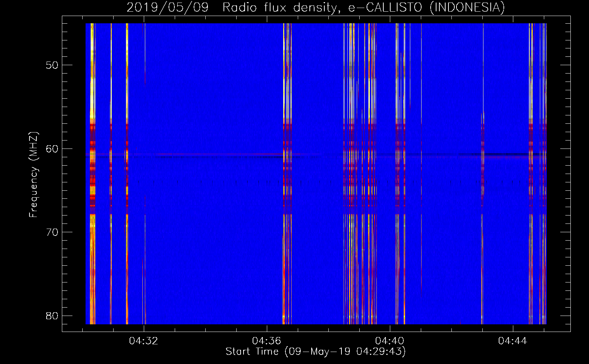
Task: Click the 50 frequency tick label
Action: coord(52,65)
